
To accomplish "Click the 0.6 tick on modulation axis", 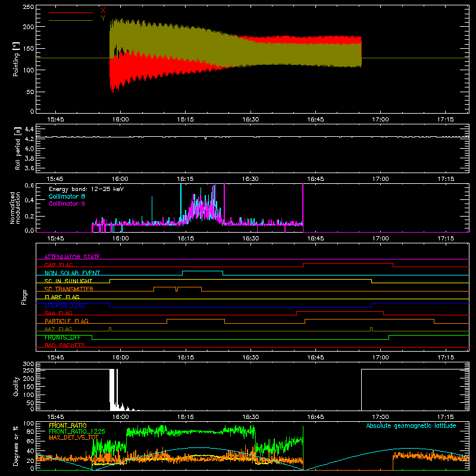I will [x=29, y=186].
